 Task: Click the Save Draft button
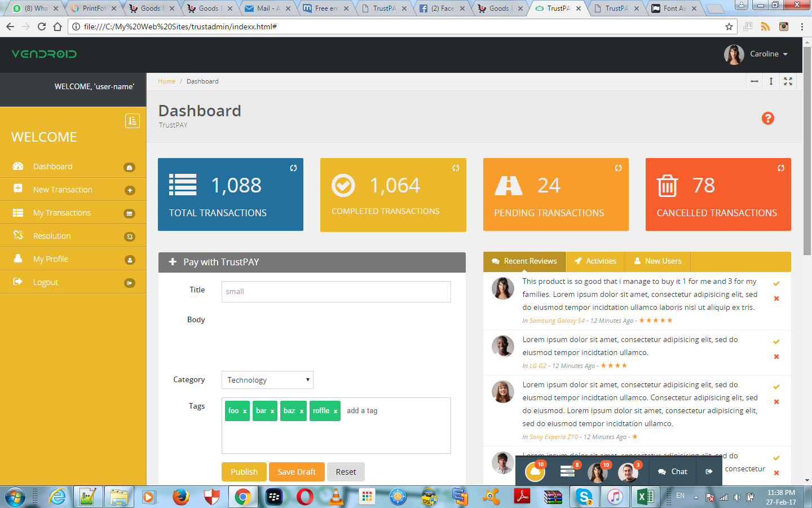pyautogui.click(x=297, y=472)
